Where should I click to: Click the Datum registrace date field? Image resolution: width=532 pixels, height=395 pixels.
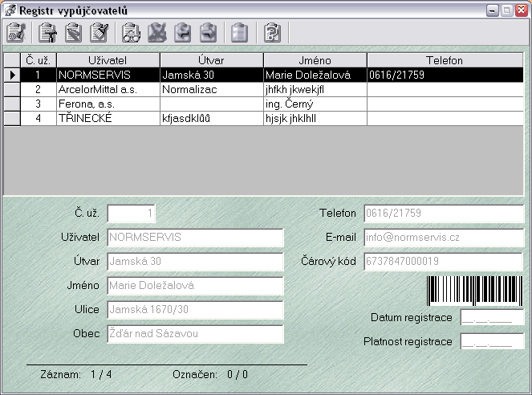coord(492,318)
